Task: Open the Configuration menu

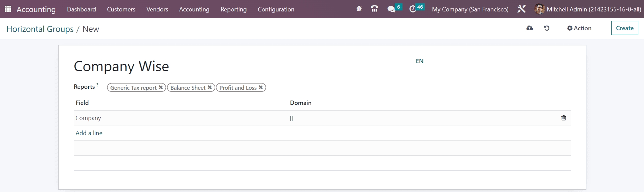Action: pos(276,9)
